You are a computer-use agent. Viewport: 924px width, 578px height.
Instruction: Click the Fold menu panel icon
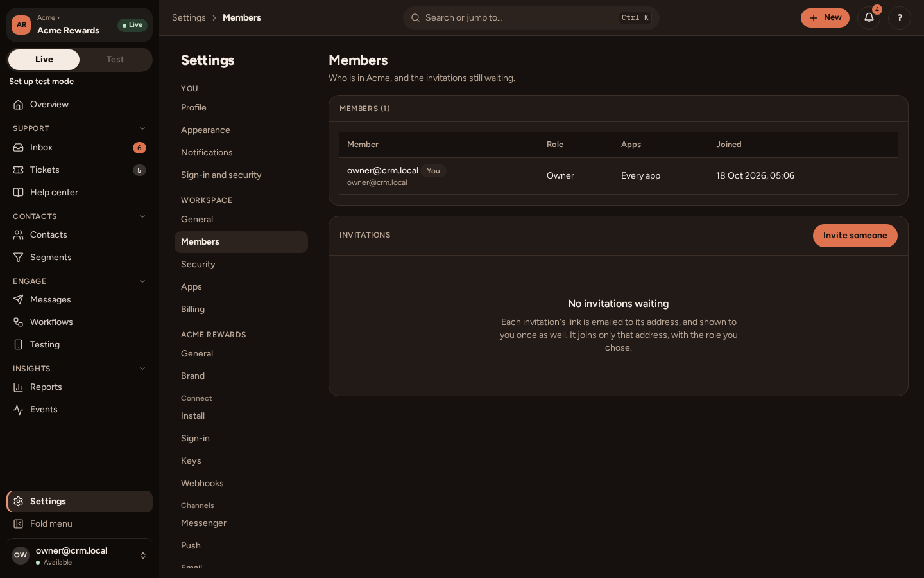(19, 524)
